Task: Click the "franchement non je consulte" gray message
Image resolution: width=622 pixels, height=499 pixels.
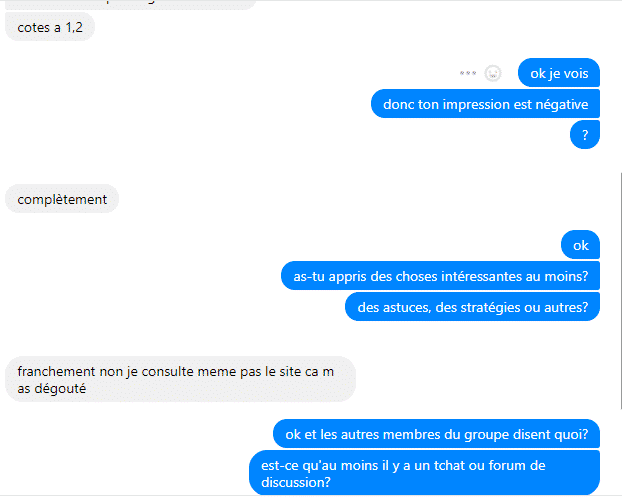Action: [180, 379]
